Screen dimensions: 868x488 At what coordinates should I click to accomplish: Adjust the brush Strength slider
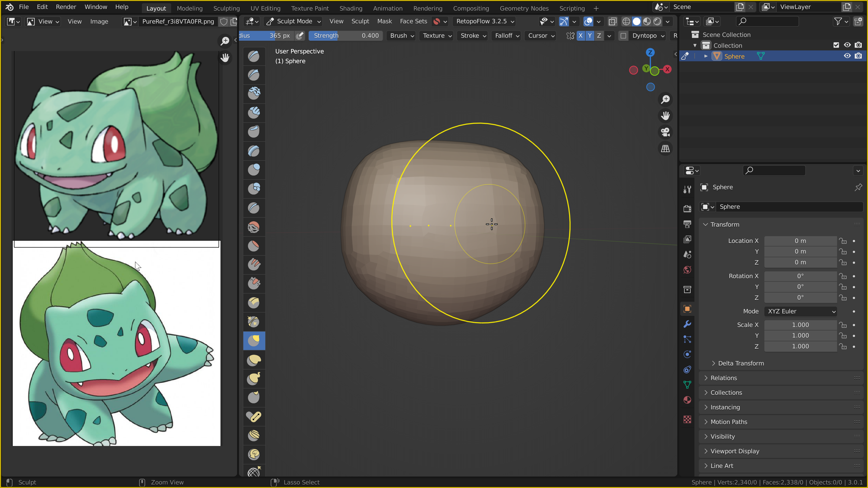pyautogui.click(x=345, y=36)
